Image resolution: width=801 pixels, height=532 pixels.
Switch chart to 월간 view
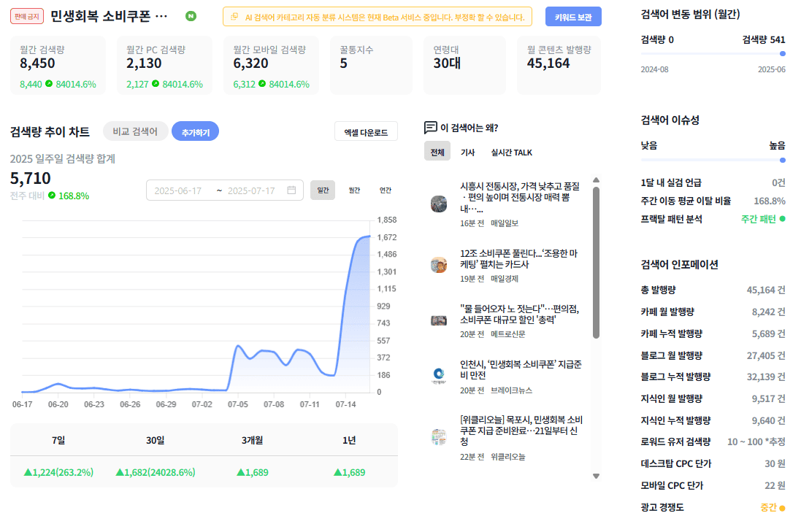[x=354, y=190]
